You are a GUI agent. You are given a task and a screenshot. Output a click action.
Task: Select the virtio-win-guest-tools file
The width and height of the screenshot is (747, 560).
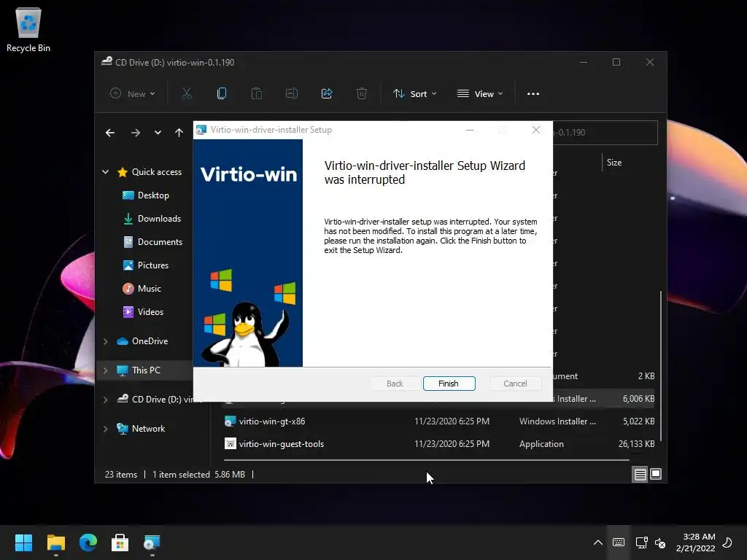tap(282, 444)
